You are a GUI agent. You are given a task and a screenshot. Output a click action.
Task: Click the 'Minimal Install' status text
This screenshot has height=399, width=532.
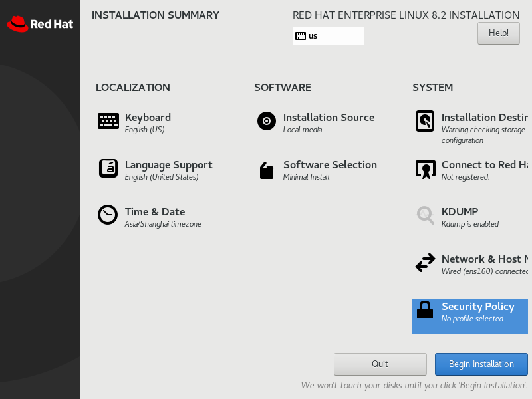click(307, 177)
